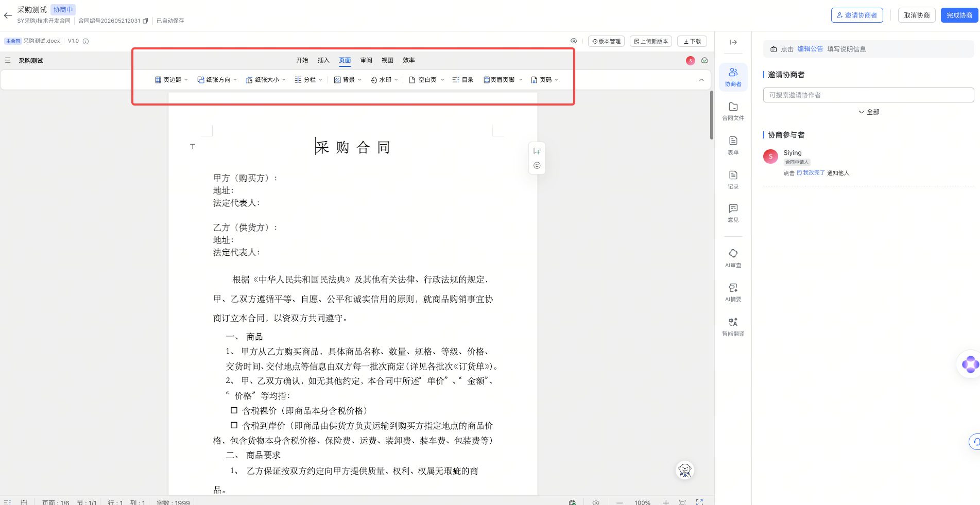Click the 邀请协商者 button
980x505 pixels.
pos(857,15)
